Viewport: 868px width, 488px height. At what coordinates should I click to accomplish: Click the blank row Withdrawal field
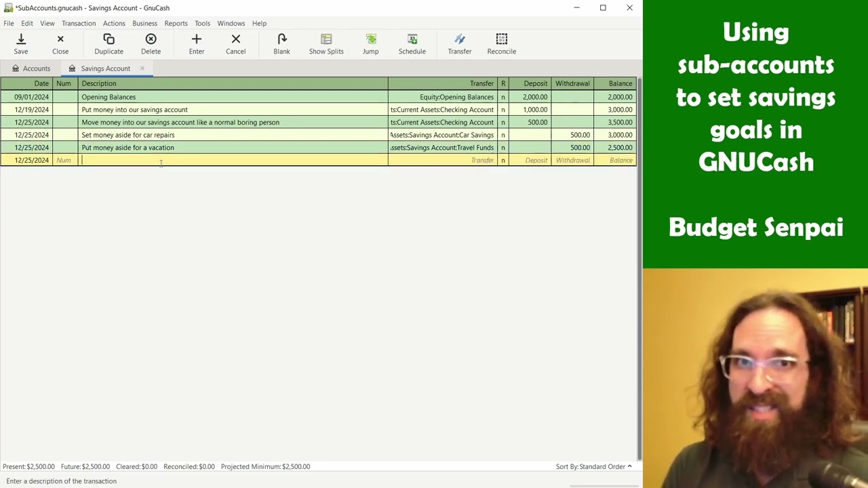tap(572, 161)
